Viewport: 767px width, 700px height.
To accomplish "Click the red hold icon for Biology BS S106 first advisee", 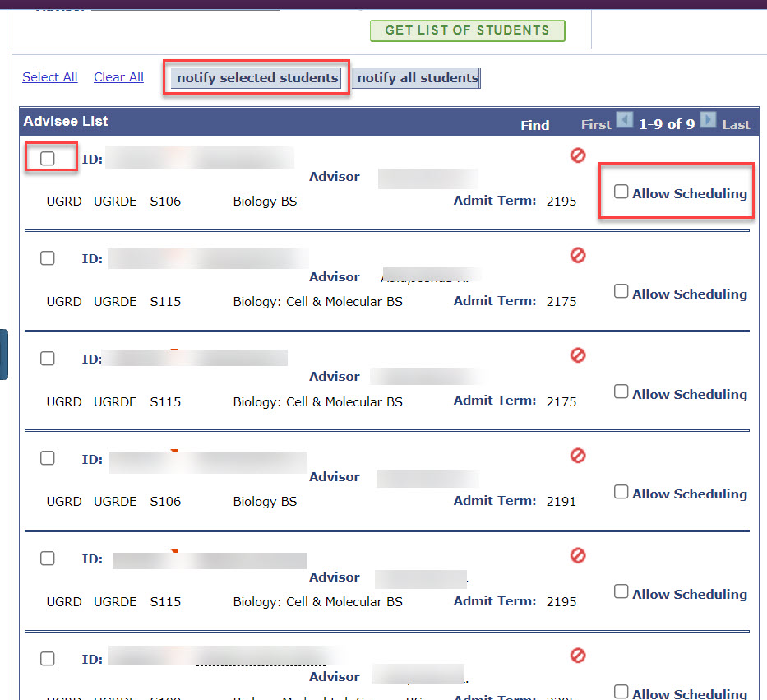I will [x=577, y=155].
